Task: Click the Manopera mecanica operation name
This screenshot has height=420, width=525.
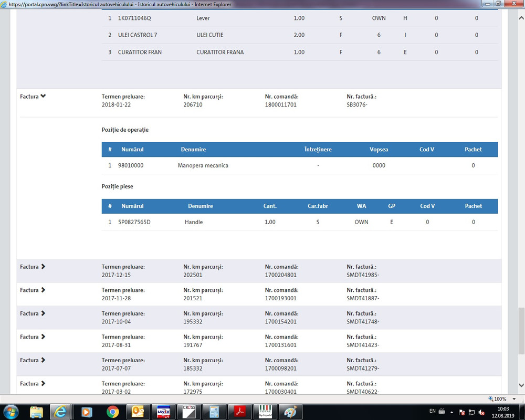Action: point(203,165)
